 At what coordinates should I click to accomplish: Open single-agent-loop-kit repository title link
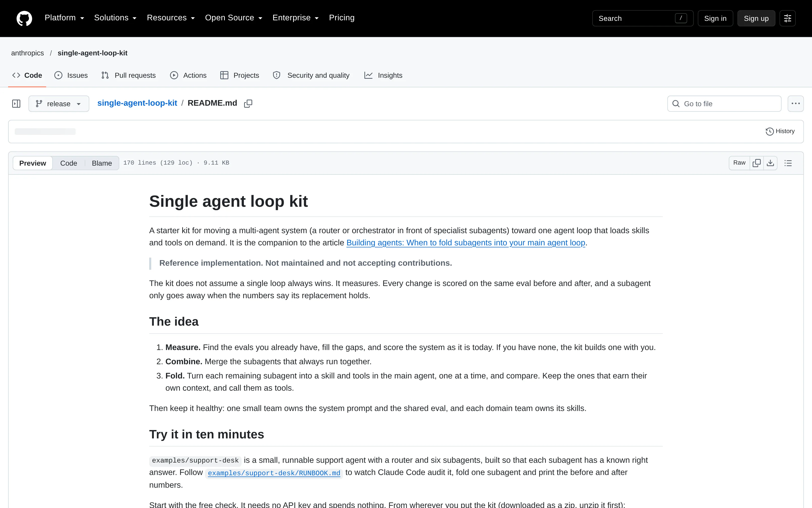[x=92, y=53]
